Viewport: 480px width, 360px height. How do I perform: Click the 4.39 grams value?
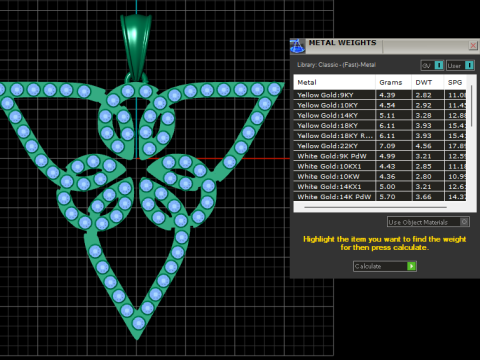tap(387, 95)
